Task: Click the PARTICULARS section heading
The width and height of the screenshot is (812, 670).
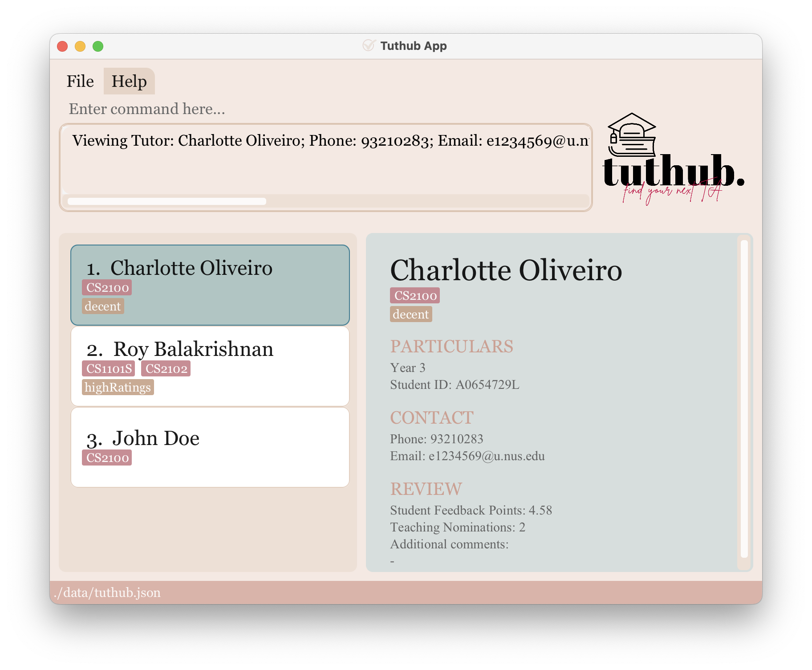Action: [x=451, y=347]
